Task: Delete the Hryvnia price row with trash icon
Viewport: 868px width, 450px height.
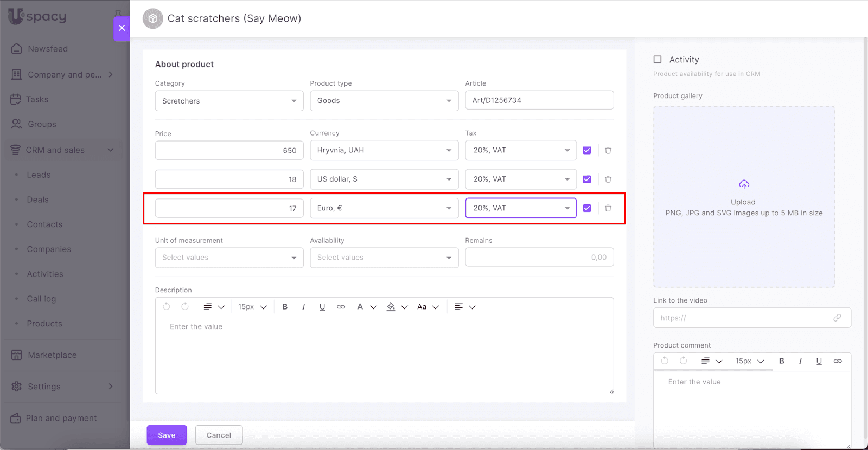Action: click(x=608, y=150)
